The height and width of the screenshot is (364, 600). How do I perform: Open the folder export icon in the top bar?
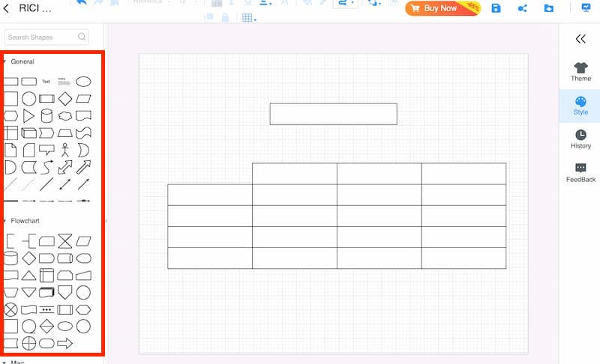pyautogui.click(x=549, y=8)
